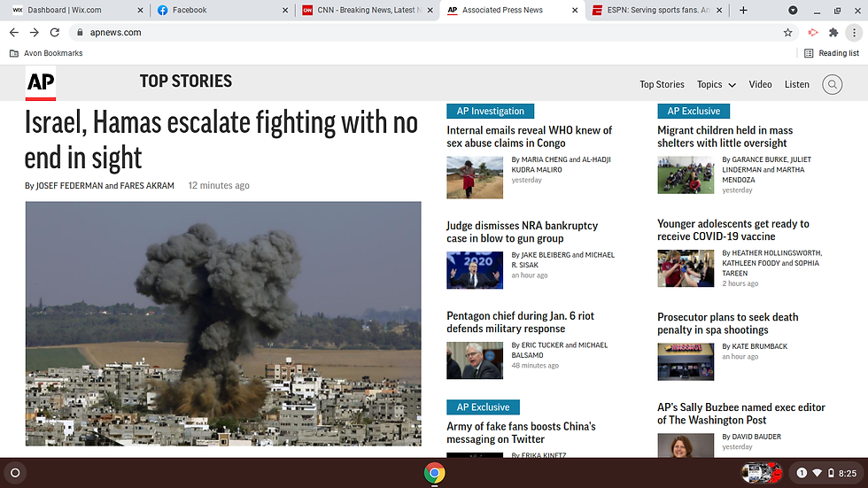The image size is (868, 488).
Task: Open Judge dismisses NRA bankruptcy story
Action: coord(522,232)
